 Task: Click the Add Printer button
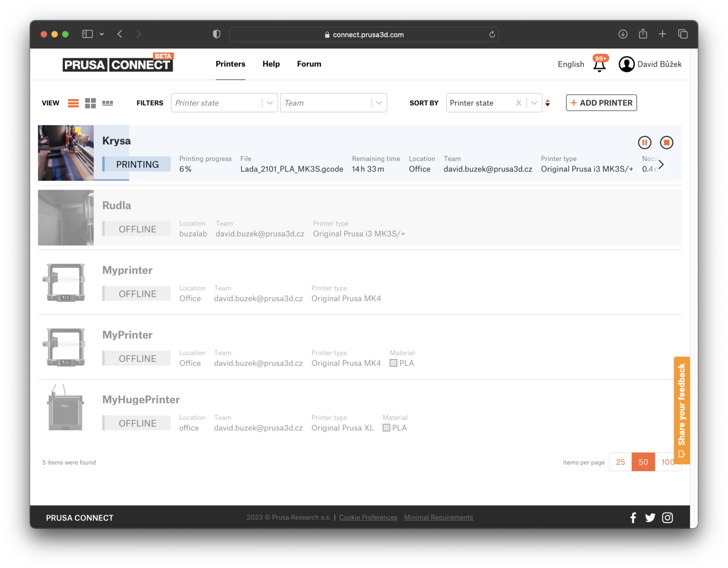click(x=601, y=103)
